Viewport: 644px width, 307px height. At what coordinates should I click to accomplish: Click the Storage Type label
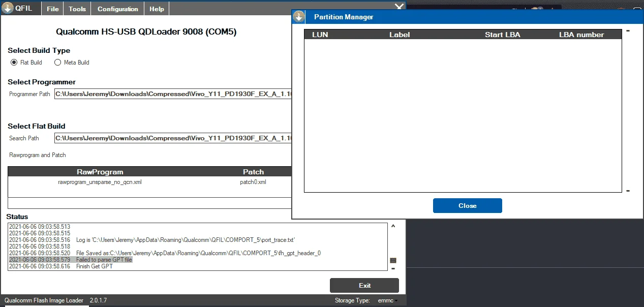pos(352,300)
